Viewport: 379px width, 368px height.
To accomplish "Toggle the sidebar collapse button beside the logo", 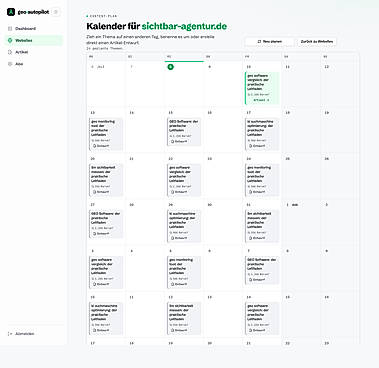I will pos(56,12).
